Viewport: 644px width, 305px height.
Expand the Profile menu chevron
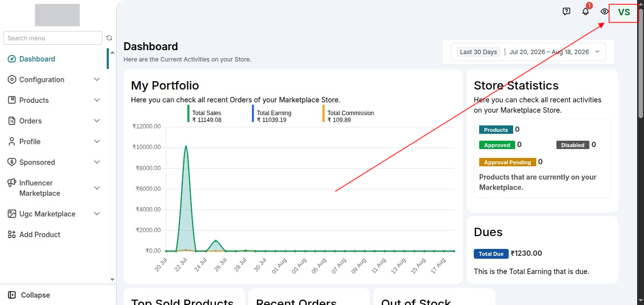click(97, 142)
